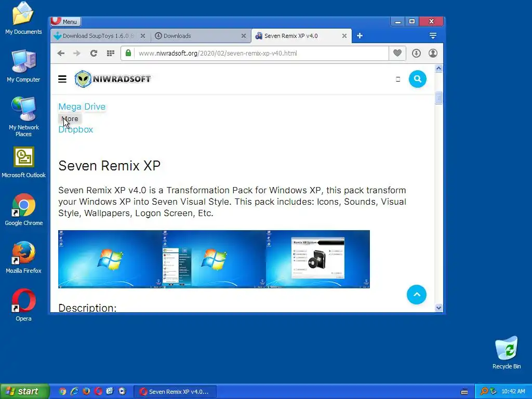The width and height of the screenshot is (532, 399).
Task: Bookmark page with heart icon
Action: tap(397, 53)
